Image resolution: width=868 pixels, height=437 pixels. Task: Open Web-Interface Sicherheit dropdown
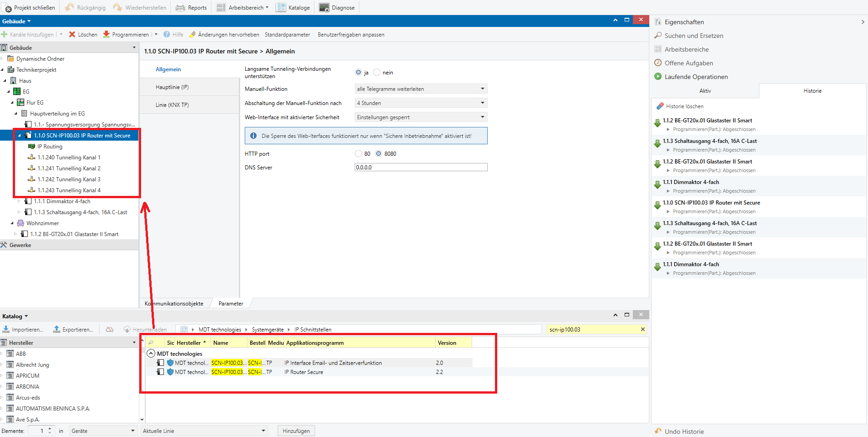[421, 117]
